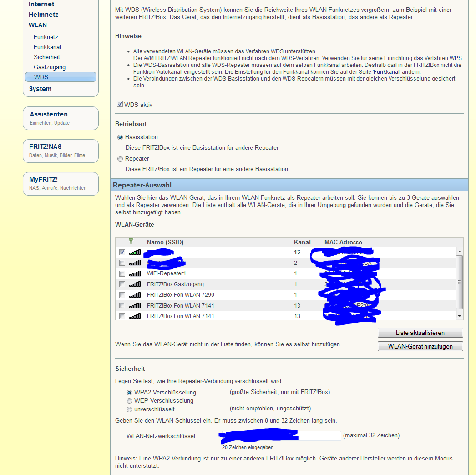Click the Liste aktualisieren button

(420, 333)
